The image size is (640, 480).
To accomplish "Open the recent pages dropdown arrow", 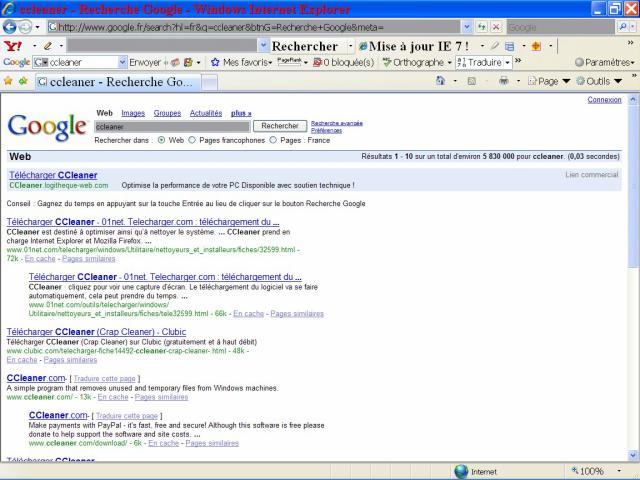I will 38,27.
